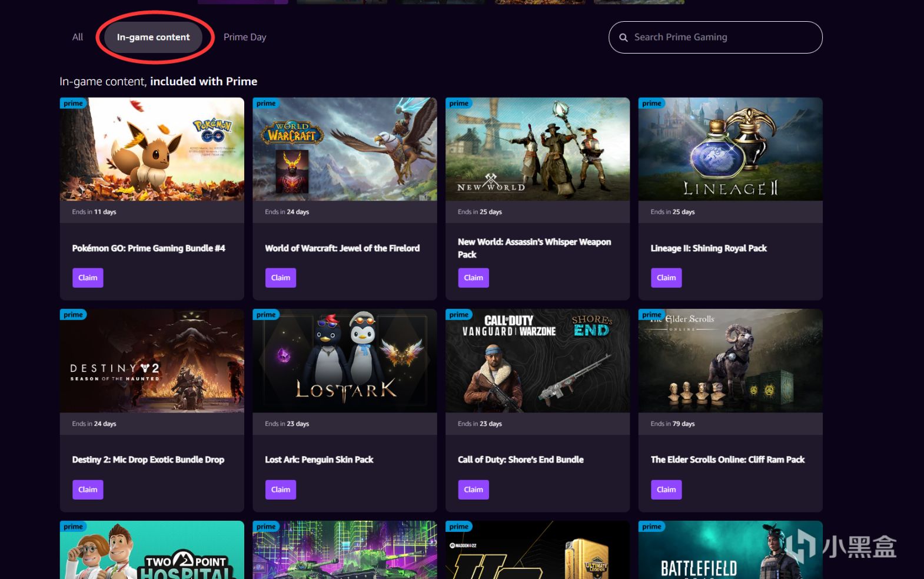Open the Call of Duty Shore's End thumbnail
Screen dimensions: 924x579
537,361
